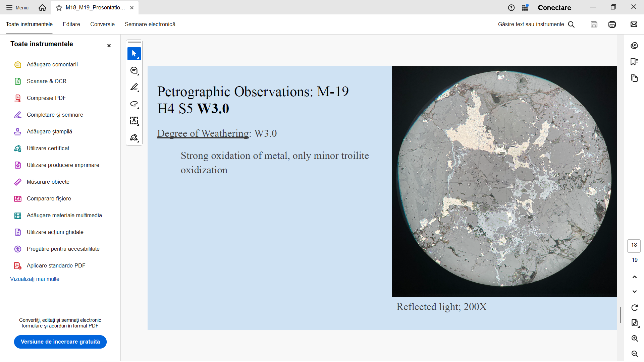Click Versiune de încercare gratuită button
The height and width of the screenshot is (362, 644).
click(x=60, y=342)
